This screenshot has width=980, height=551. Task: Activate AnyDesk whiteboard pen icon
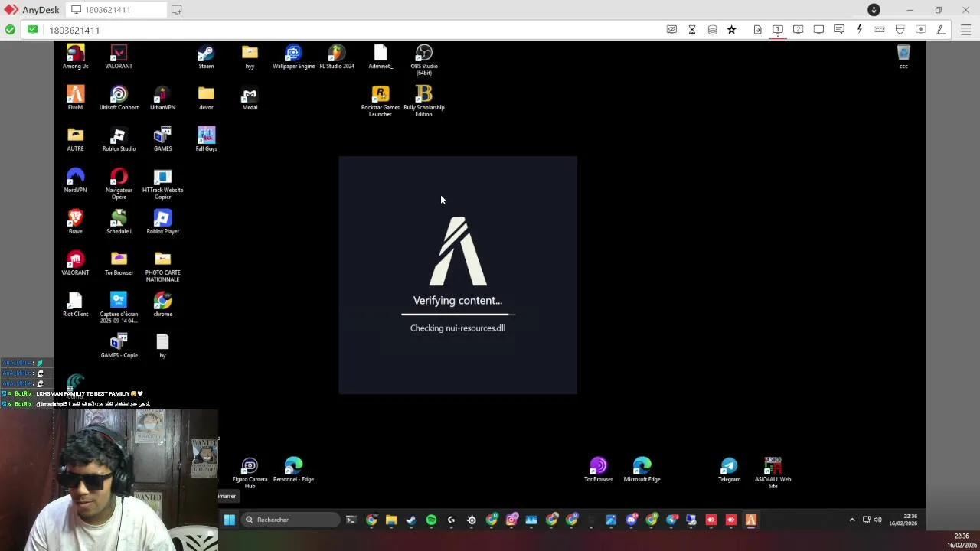click(x=940, y=30)
